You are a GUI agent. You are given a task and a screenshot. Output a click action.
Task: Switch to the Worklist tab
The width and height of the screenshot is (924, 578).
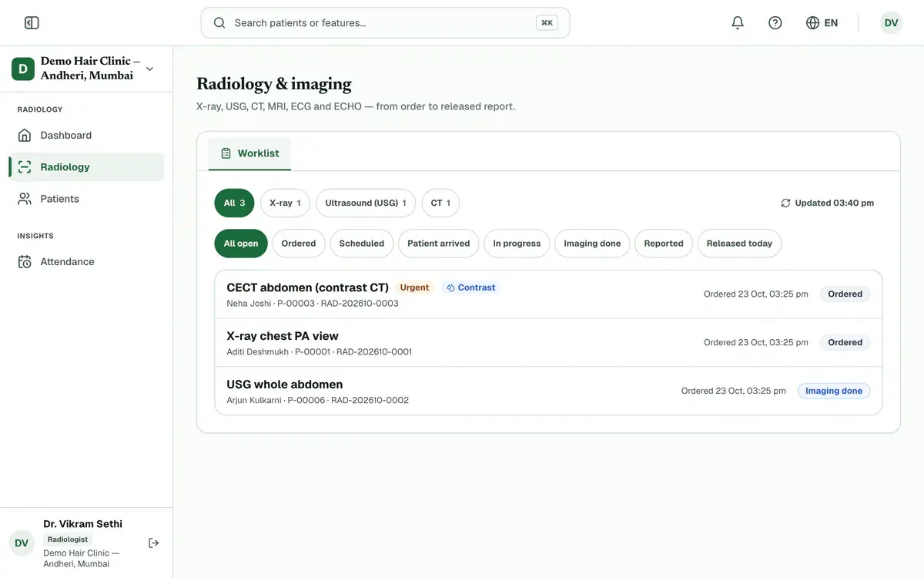(249, 153)
